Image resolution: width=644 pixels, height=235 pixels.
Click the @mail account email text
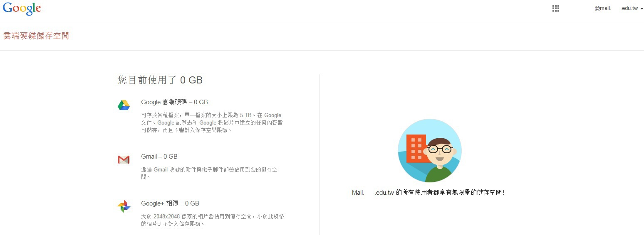click(616, 8)
